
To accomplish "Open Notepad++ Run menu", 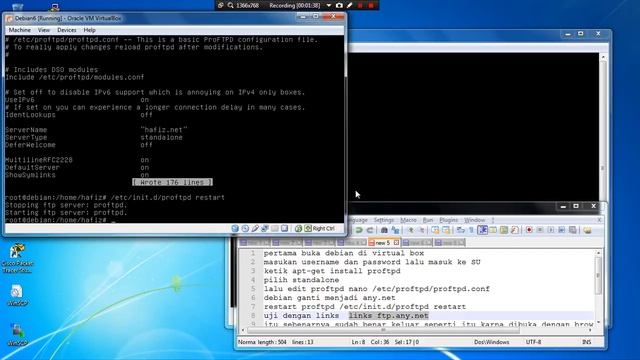I will 428,220.
